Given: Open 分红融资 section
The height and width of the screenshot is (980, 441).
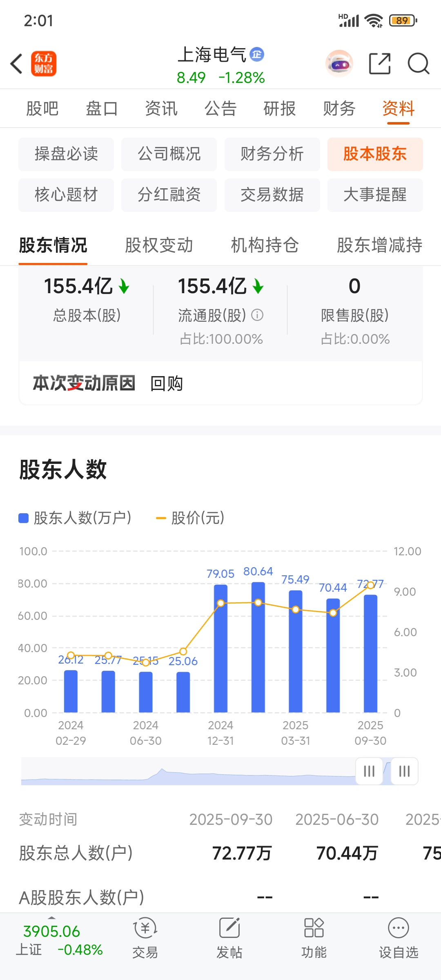Looking at the screenshot, I should [x=169, y=195].
